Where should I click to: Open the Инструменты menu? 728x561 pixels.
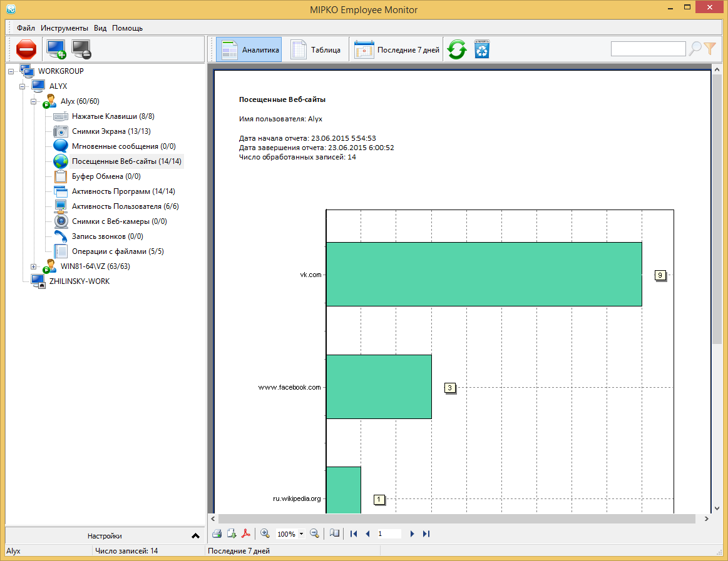coord(64,28)
